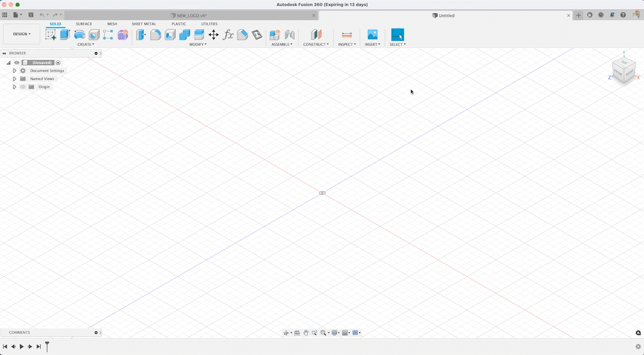Select the Hole tool

94,35
